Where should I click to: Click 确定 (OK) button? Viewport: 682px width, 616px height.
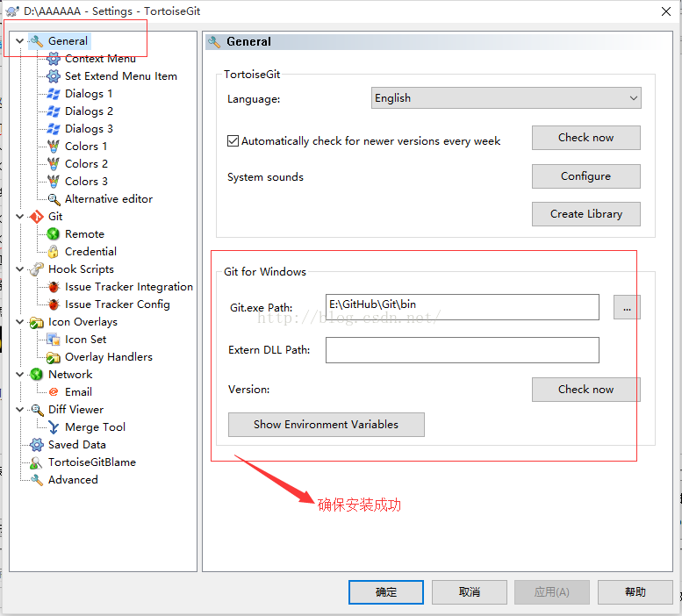pos(386,592)
